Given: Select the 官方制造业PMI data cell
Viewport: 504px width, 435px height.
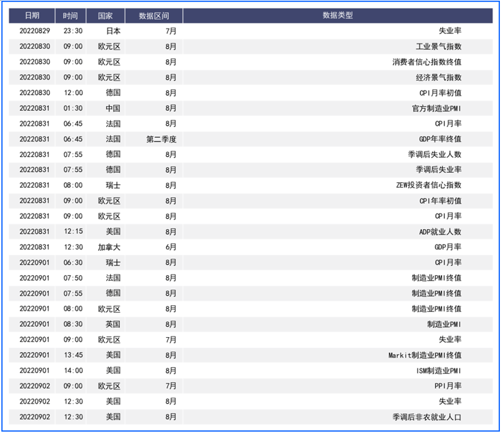Looking at the screenshot, I should [436, 108].
